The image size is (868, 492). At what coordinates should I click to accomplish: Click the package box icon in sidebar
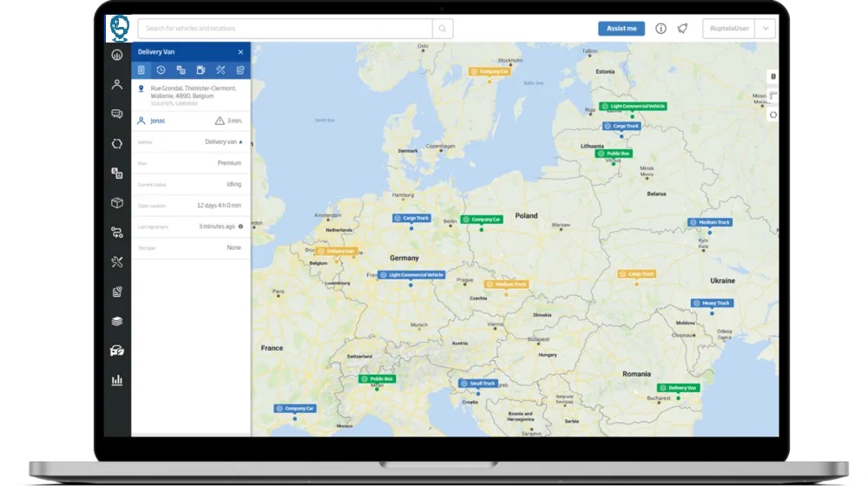pos(117,203)
